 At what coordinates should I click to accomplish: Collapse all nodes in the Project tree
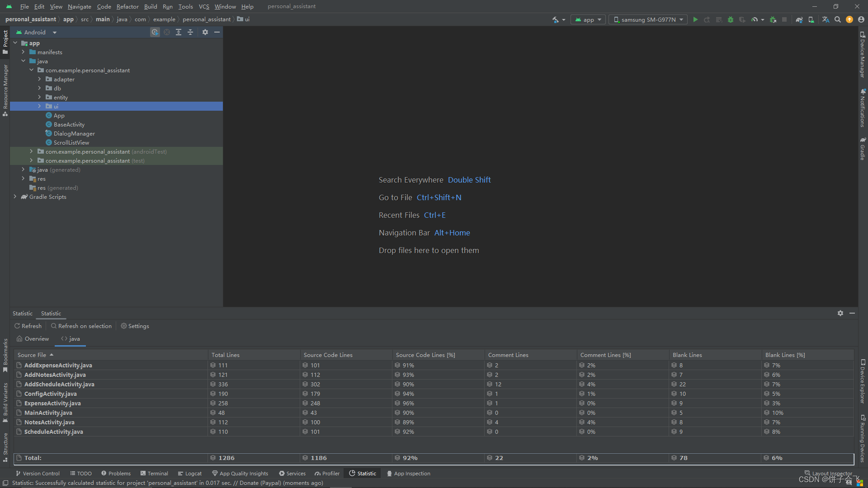pos(190,32)
